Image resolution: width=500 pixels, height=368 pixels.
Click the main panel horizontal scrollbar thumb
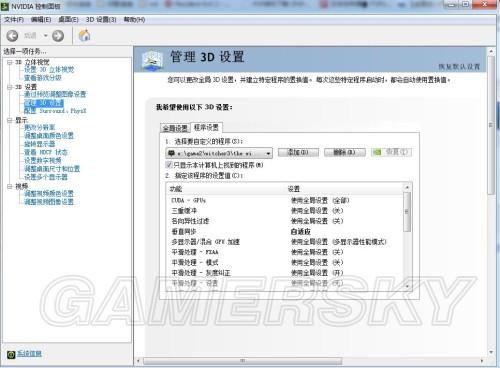[242, 361]
